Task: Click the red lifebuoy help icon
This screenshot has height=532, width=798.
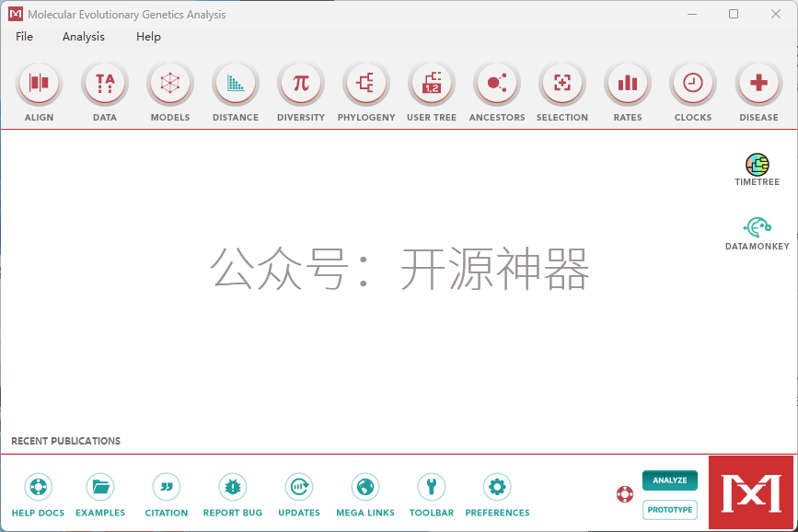Action: pos(625,494)
